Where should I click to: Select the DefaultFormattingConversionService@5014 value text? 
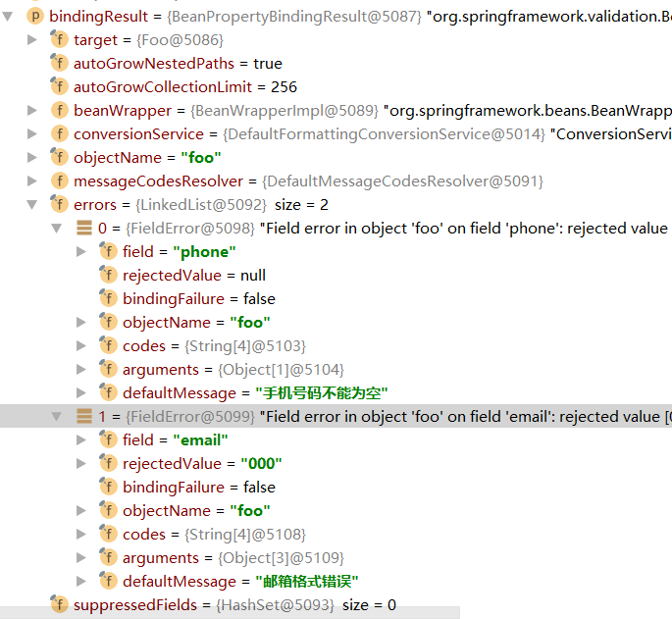point(384,134)
